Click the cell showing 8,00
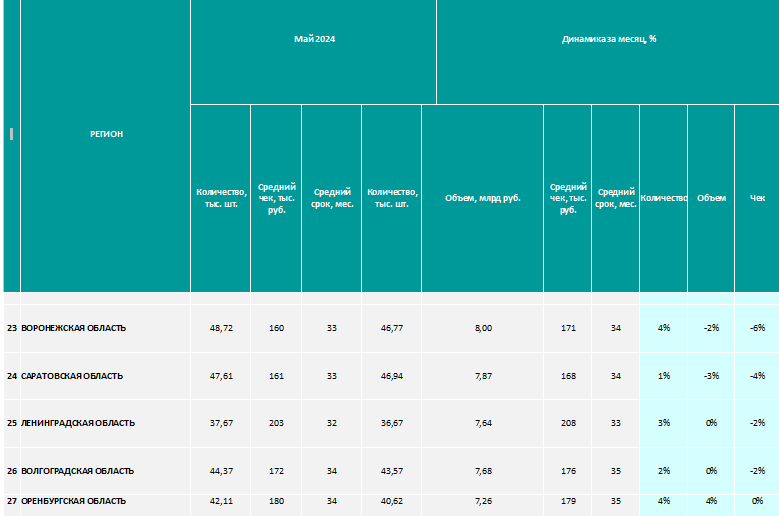The image size is (779, 516). (482, 328)
